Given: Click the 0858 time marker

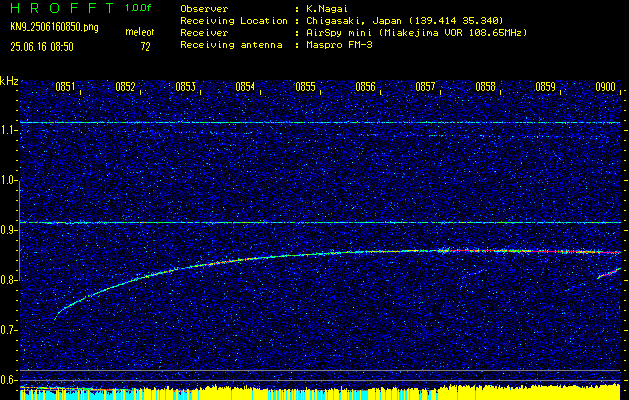Looking at the screenshot, I should 485,87.
